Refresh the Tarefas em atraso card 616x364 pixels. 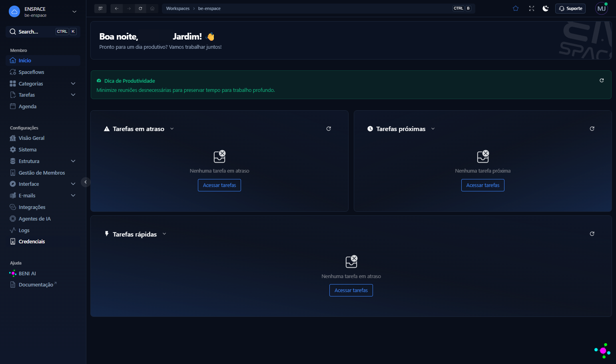tap(329, 129)
